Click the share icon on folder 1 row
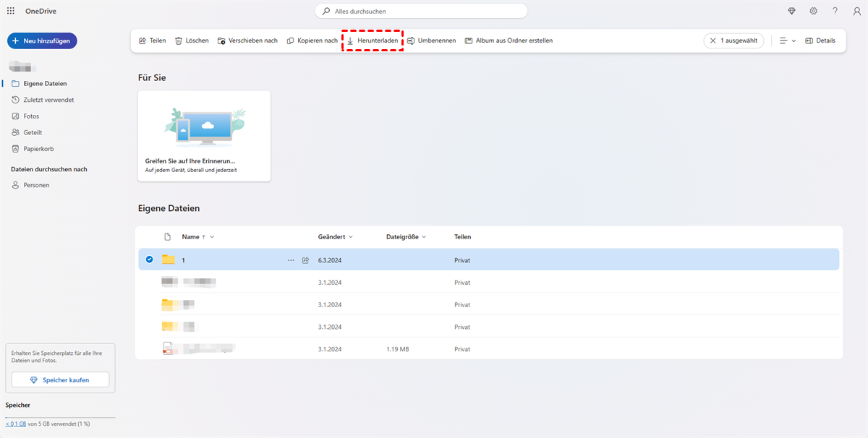Image resolution: width=868 pixels, height=438 pixels. pyautogui.click(x=305, y=260)
